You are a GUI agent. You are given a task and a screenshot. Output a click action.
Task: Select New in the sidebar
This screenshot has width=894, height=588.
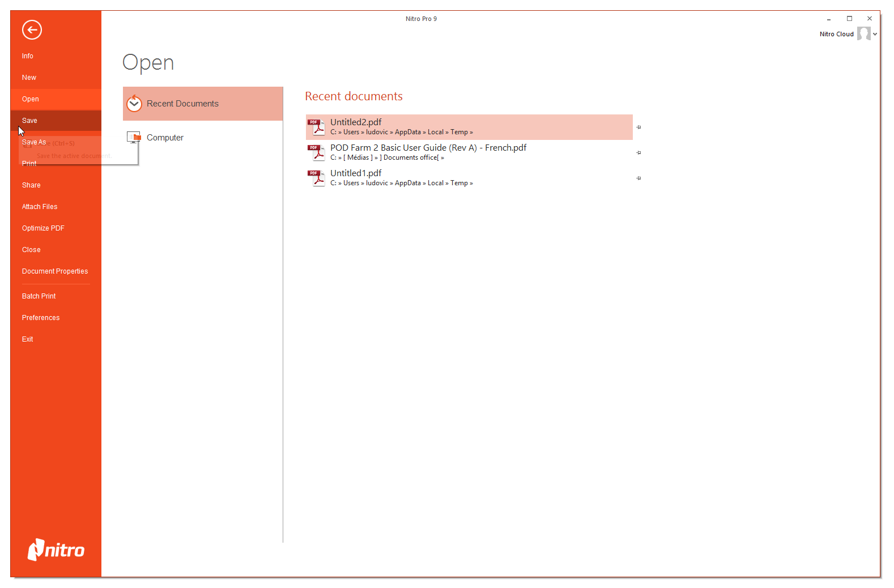(56, 78)
